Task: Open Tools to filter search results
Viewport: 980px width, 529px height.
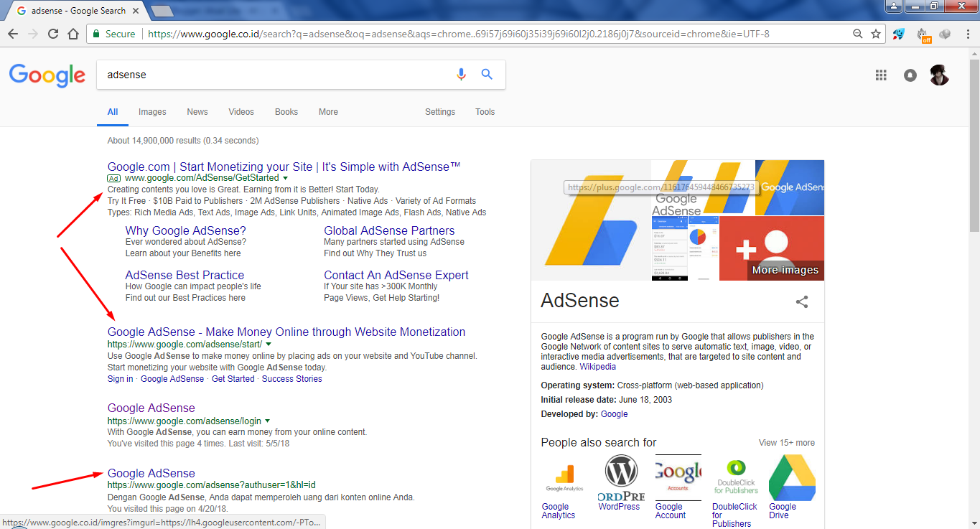Action: point(485,111)
